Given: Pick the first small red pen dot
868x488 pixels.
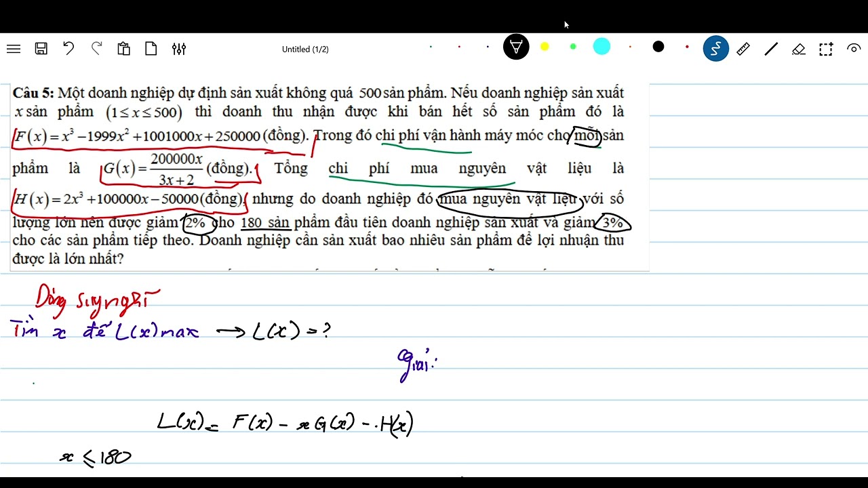Looking at the screenshot, I should pyautogui.click(x=459, y=47).
